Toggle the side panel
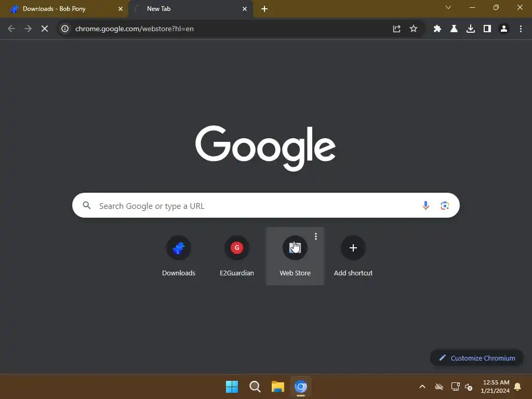This screenshot has height=399, width=532. pyautogui.click(x=487, y=29)
